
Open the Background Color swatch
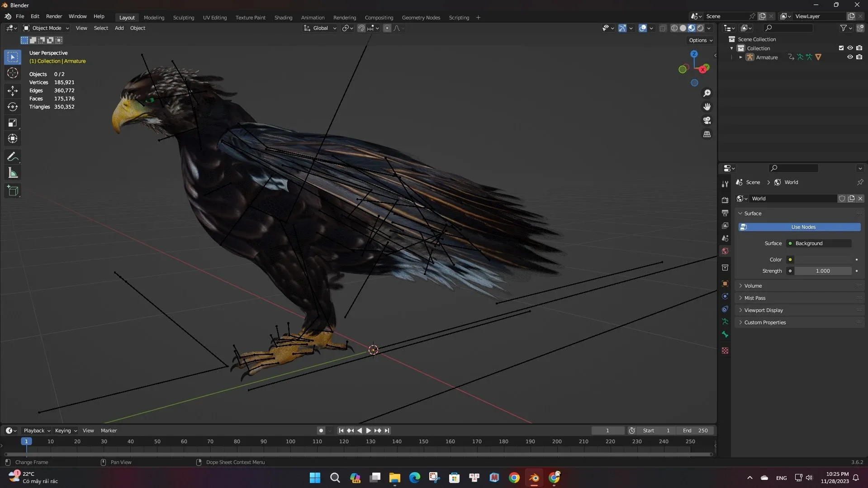coord(822,259)
